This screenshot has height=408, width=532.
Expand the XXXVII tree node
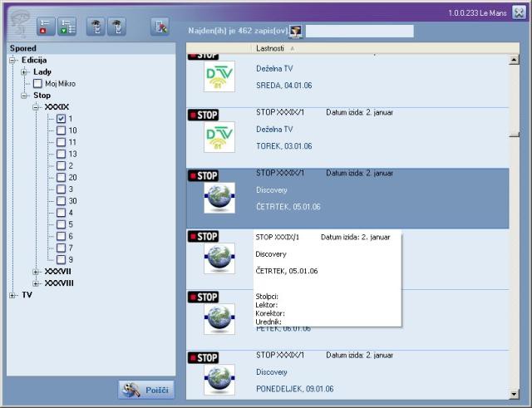[x=36, y=272]
